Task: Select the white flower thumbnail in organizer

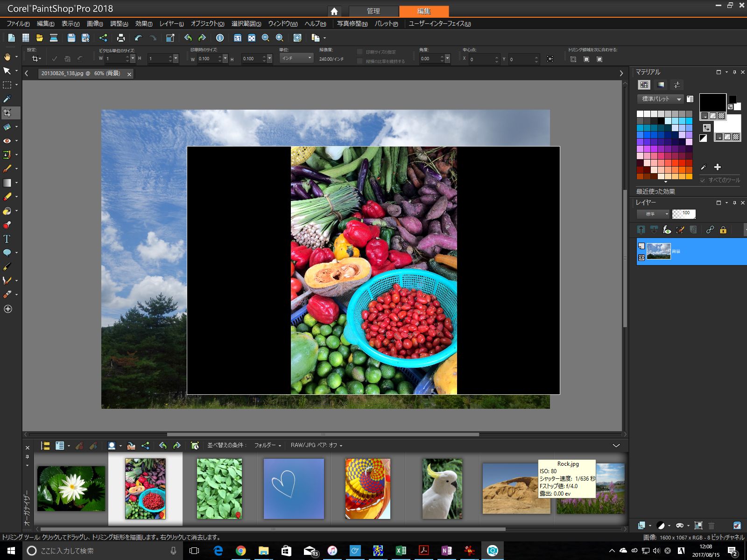Action: tap(71, 489)
